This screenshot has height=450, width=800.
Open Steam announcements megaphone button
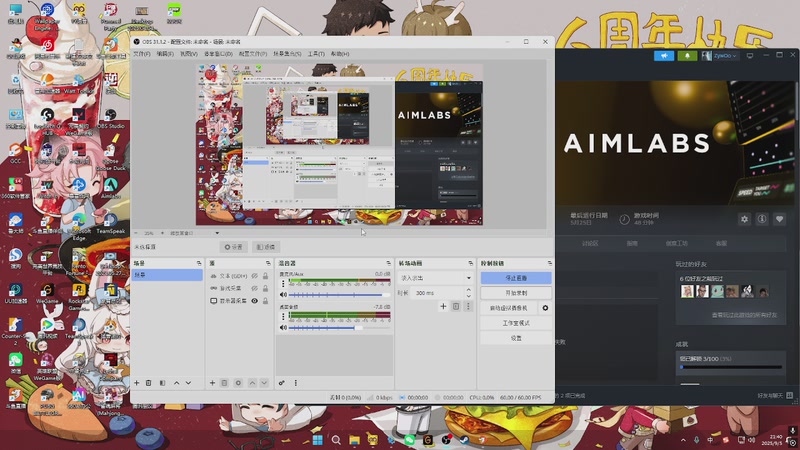664,56
